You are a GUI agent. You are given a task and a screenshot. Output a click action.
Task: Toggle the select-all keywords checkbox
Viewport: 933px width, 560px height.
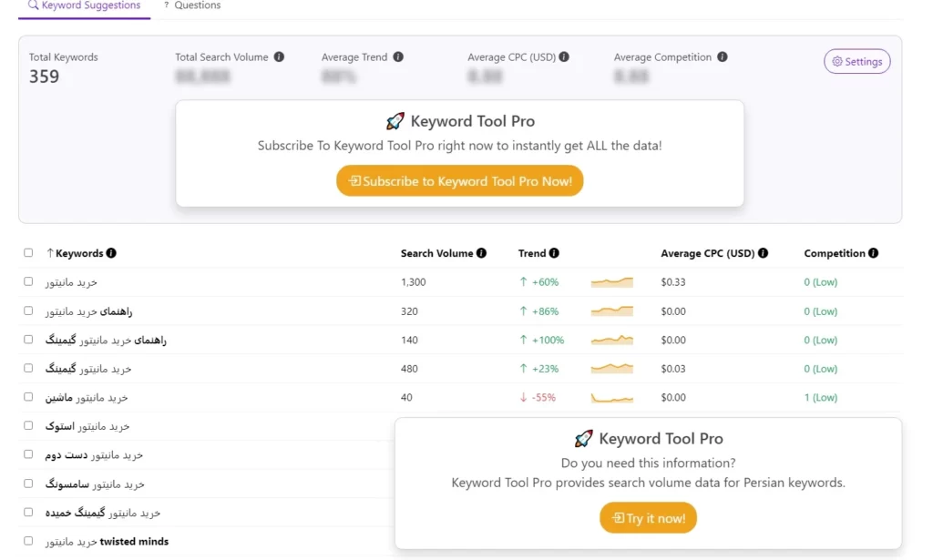coord(28,252)
